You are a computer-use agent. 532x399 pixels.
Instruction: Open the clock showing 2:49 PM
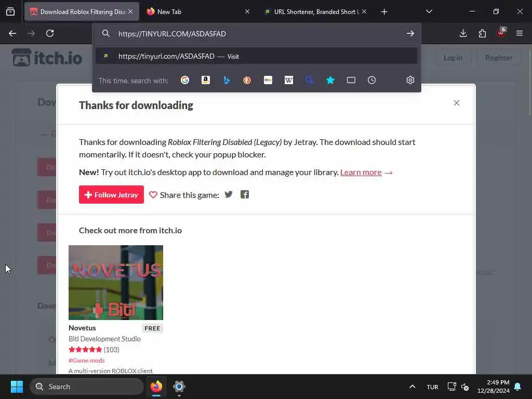494,387
